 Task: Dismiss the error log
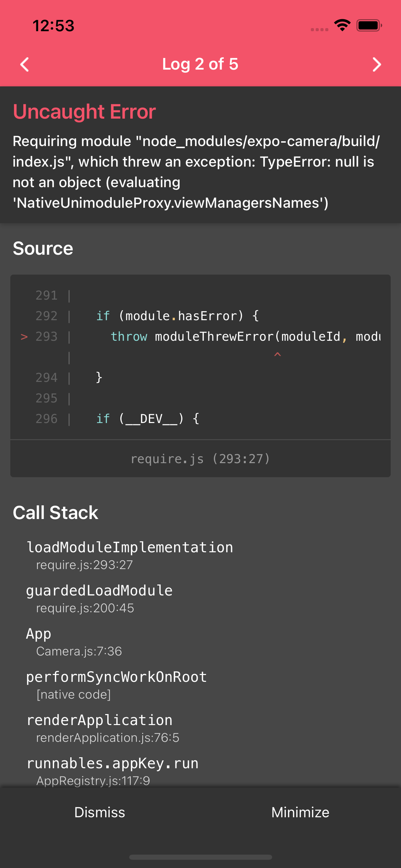[x=100, y=812]
